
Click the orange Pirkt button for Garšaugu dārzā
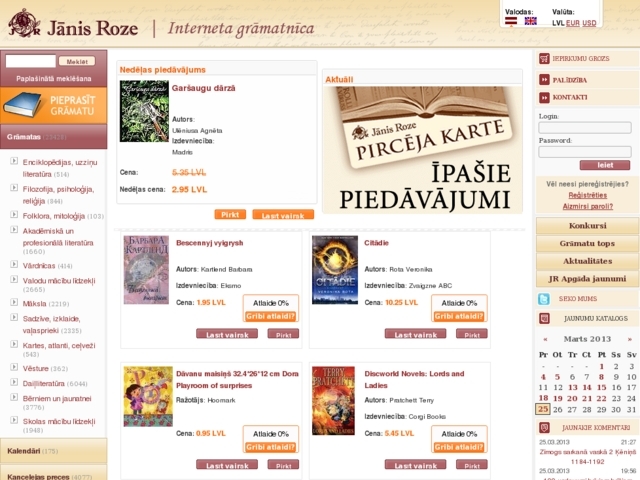coord(230,214)
